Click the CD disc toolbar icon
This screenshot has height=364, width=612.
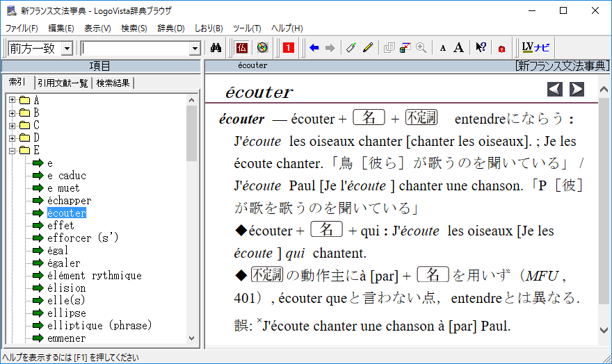point(262,48)
